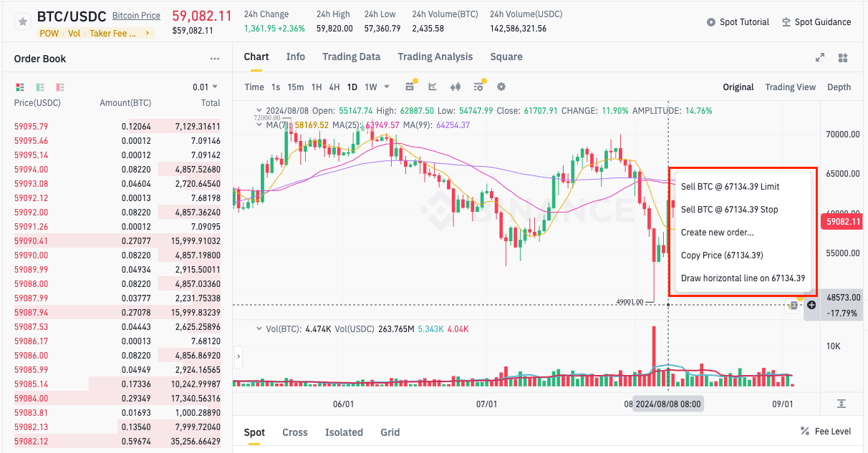This screenshot has width=868, height=453.
Task: Click the plus icon on price axis
Action: click(x=811, y=305)
